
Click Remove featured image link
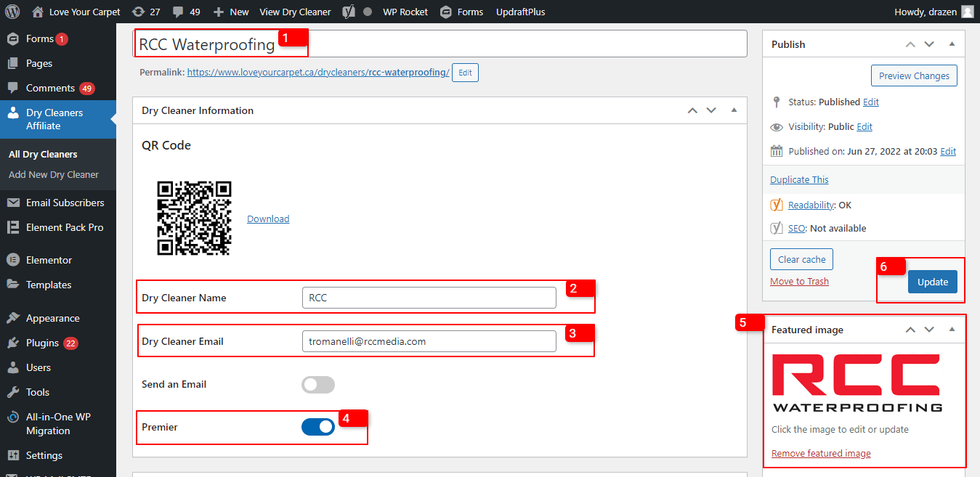click(821, 453)
